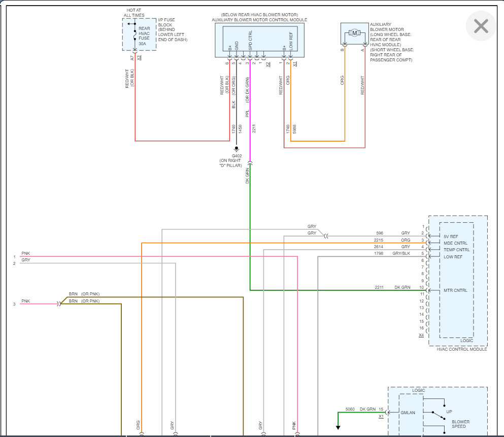The image size is (504, 437).
Task: Click the SPD CTRL terminal label
Action: [250, 41]
